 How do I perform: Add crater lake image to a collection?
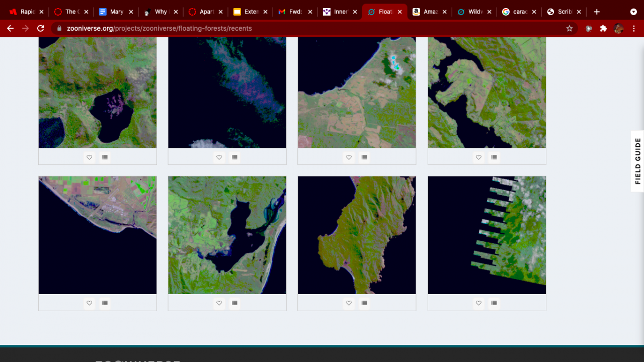pos(105,157)
